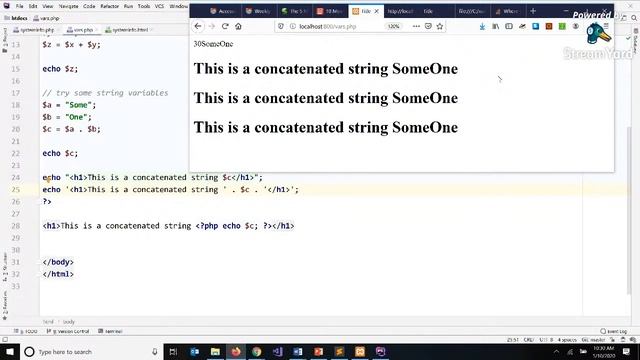Open the File menu in the IDE

pos(19,6)
